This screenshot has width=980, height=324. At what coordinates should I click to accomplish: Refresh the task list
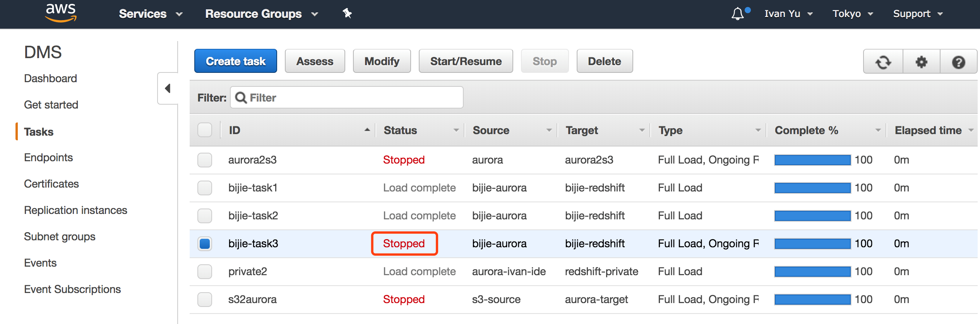click(883, 62)
